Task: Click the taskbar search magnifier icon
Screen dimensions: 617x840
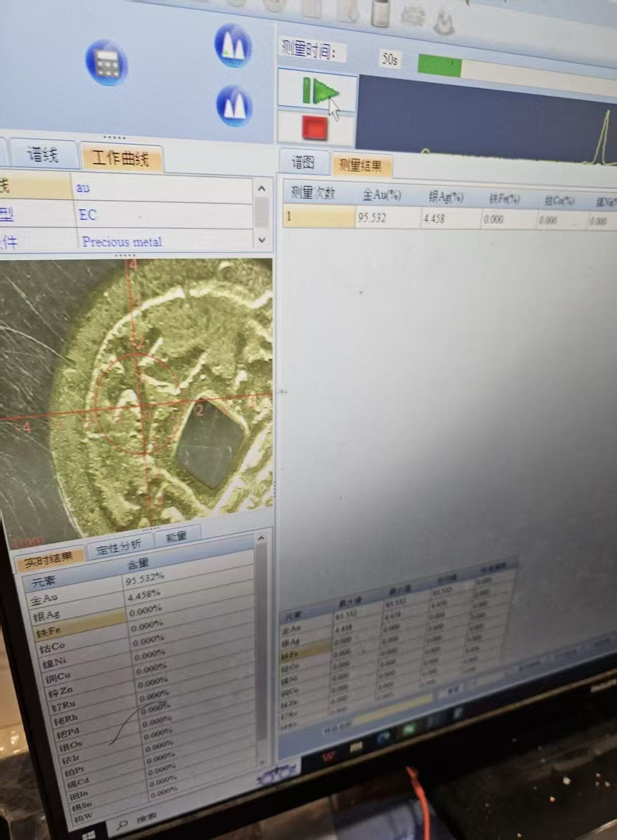Action: tap(122, 825)
